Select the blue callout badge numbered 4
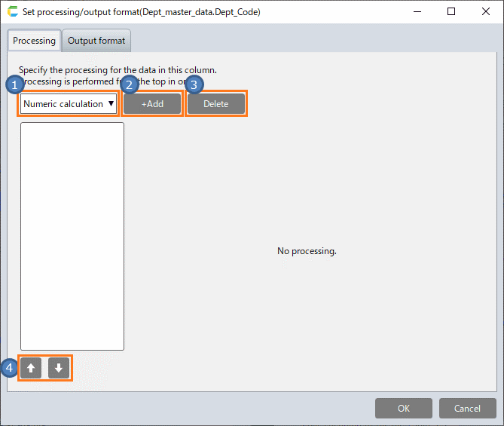This screenshot has width=504, height=426. (9, 369)
